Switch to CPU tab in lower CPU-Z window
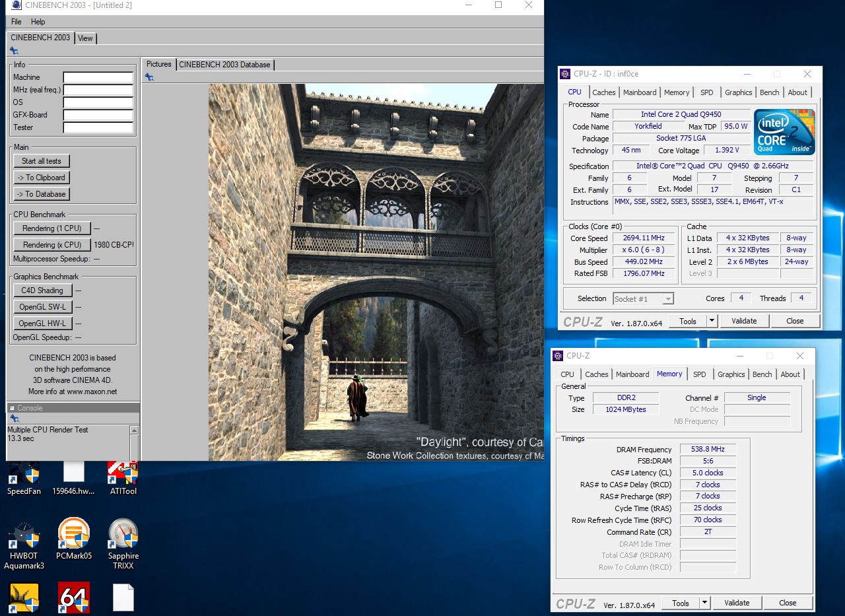The height and width of the screenshot is (616, 845). click(x=567, y=374)
